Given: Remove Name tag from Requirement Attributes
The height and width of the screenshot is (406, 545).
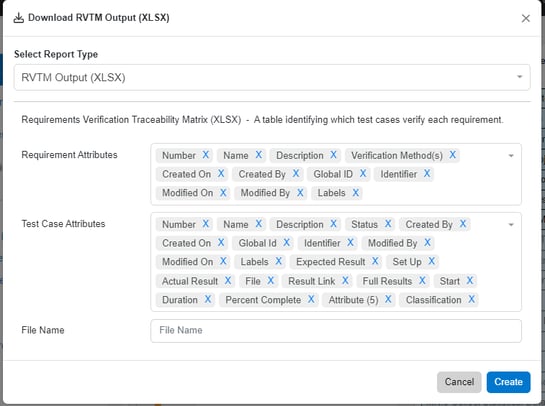Looking at the screenshot, I should click(x=259, y=155).
